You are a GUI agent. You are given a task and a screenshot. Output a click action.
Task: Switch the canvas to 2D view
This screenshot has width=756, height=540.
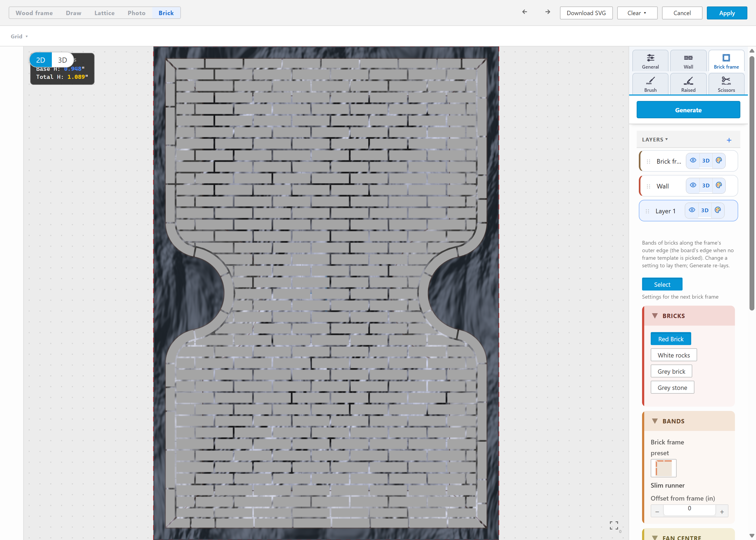[x=40, y=60]
